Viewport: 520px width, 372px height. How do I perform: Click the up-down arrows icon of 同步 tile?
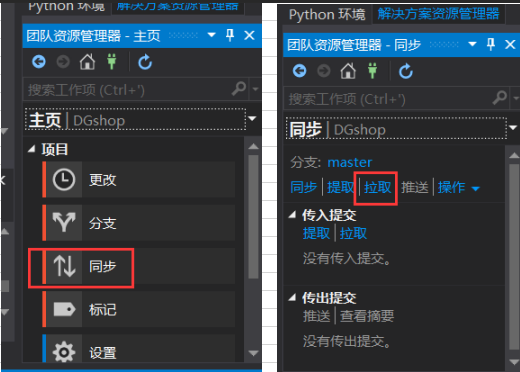[x=64, y=266]
